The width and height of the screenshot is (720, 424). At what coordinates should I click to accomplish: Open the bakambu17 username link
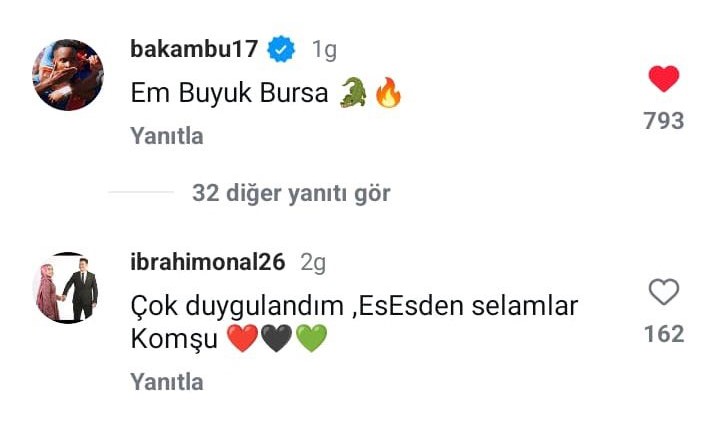(194, 49)
